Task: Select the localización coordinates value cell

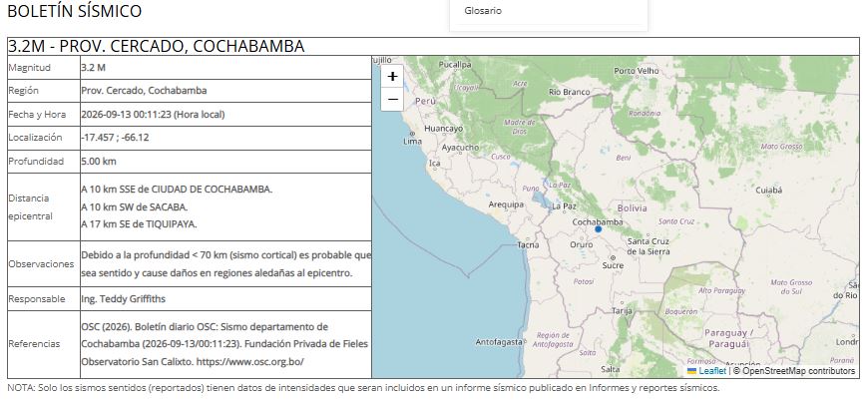Action: tap(225, 138)
